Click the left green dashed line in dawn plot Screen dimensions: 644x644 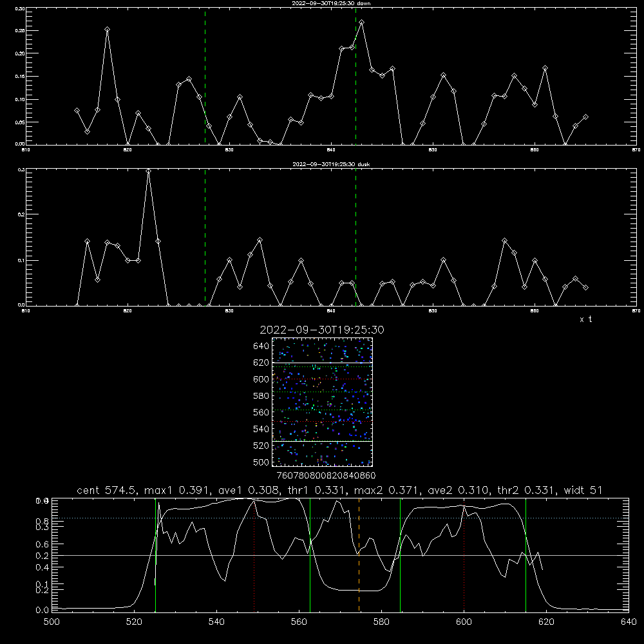(x=205, y=76)
